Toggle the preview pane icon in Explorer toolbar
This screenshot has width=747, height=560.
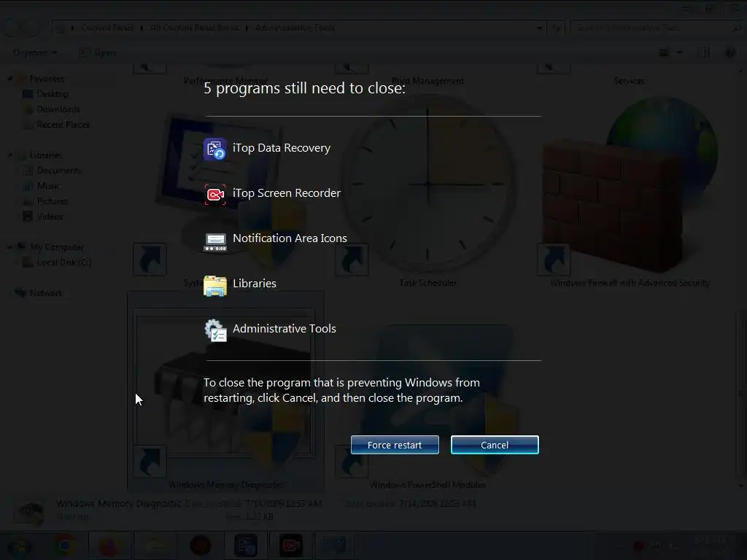(703, 52)
